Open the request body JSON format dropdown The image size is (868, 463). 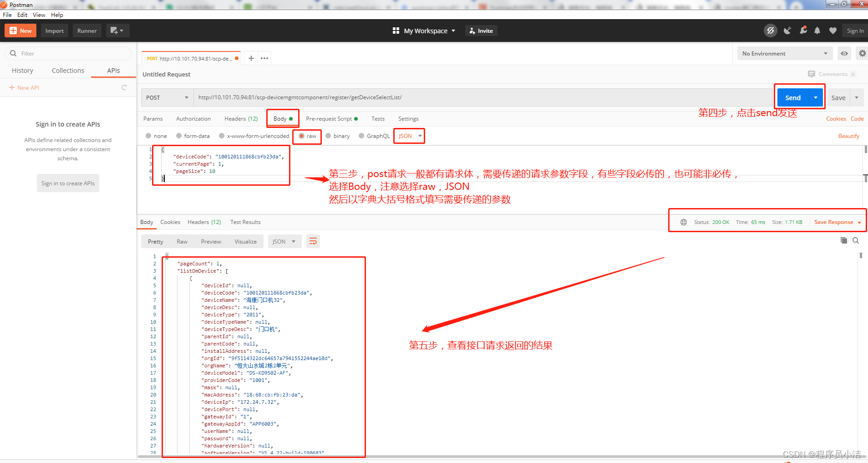pos(410,136)
